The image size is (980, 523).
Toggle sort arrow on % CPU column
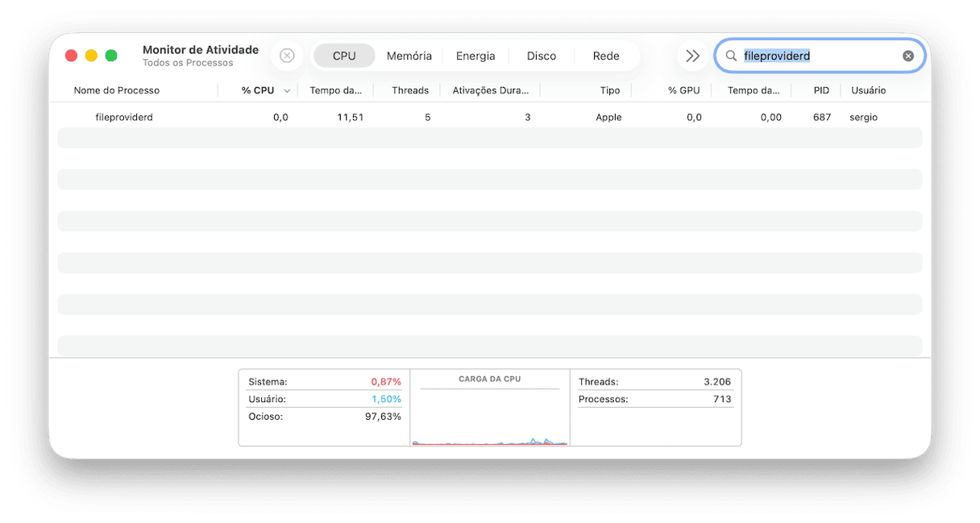point(287,91)
